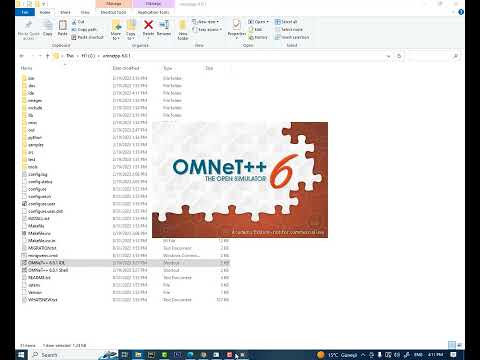Open the ribbon Open dropdown
Screen dimensions: 480x360
pyautogui.click(x=258, y=22)
